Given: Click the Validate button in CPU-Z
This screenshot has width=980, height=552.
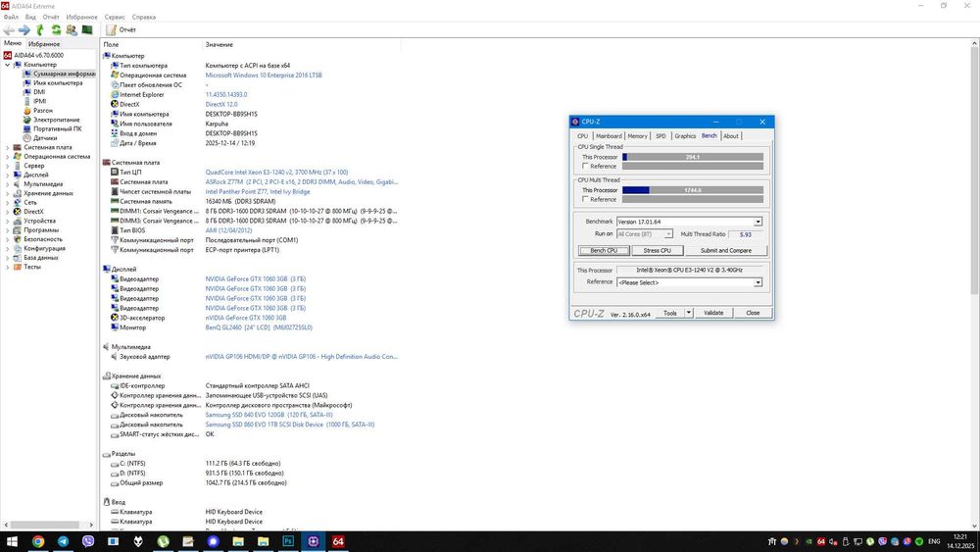Looking at the screenshot, I should tap(713, 313).
